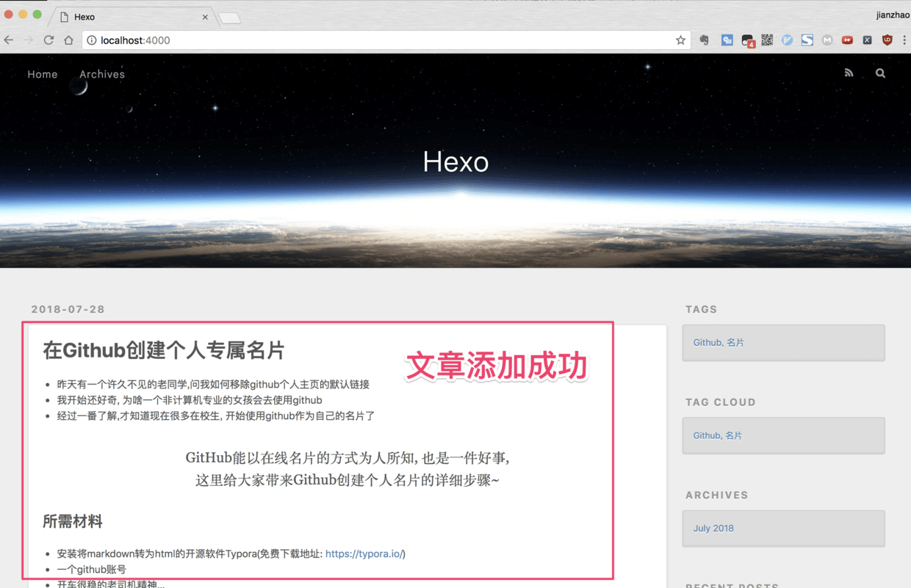Open the jianzhao profile button
Viewport: 911px width, 588px height.
pos(893,15)
